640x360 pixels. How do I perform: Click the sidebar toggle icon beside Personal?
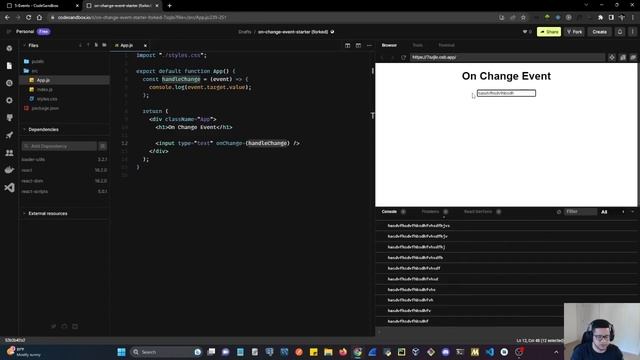(9, 31)
